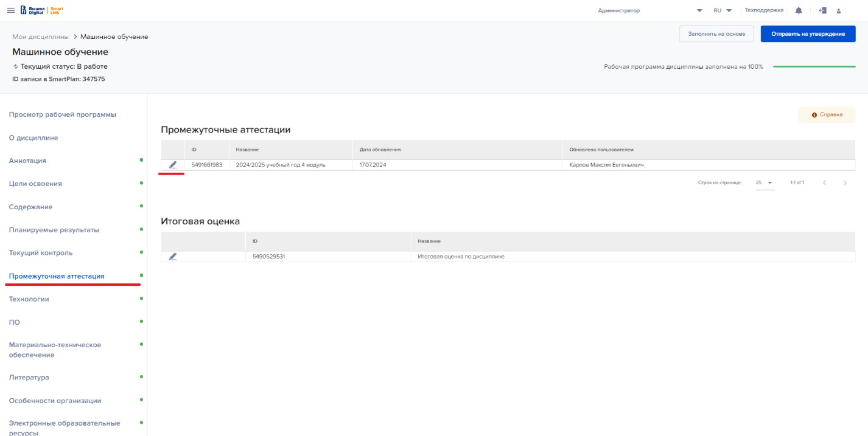Open the notifications bell
The width and height of the screenshot is (868, 436).
tap(799, 10)
